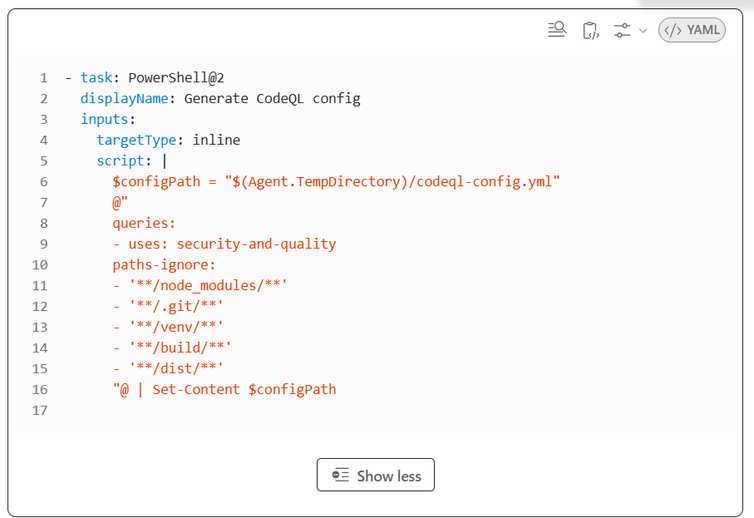
Task: Expand the settings dropdown chevron
Action: (643, 31)
